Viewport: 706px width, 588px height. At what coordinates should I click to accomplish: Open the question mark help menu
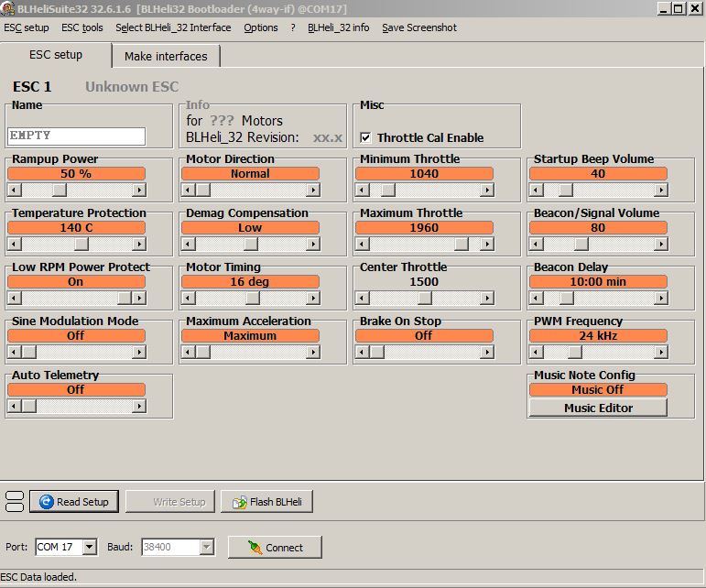(x=293, y=27)
